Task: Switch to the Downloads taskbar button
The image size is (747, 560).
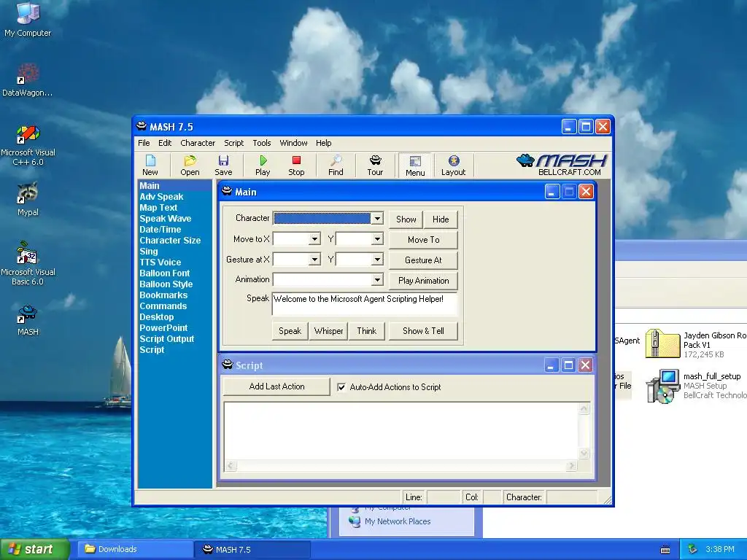Action: click(x=135, y=549)
